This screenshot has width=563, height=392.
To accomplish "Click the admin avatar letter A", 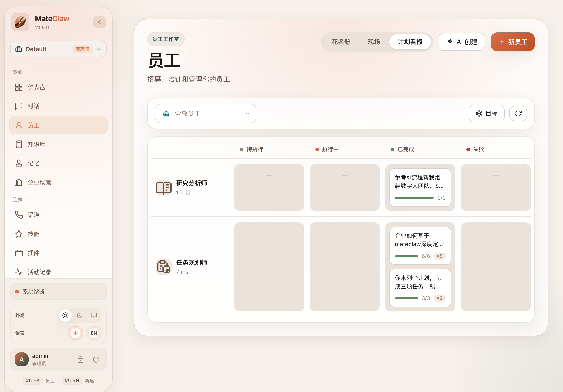I will tap(22, 359).
